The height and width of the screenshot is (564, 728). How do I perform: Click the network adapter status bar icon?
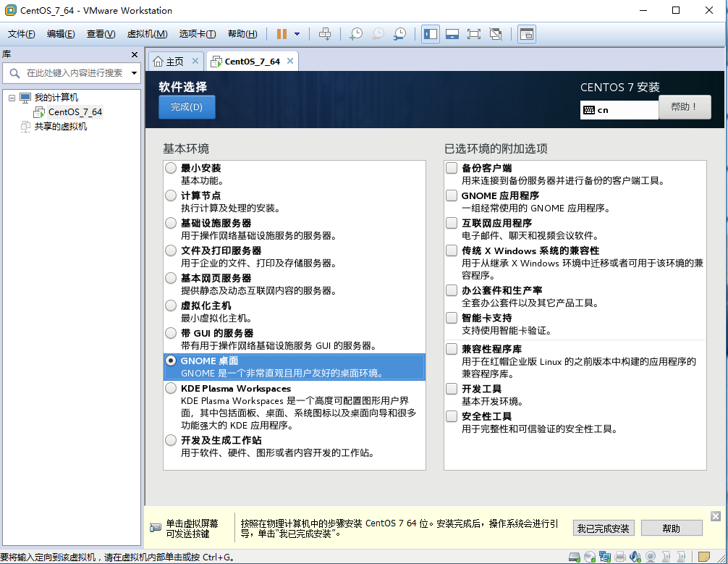coord(605,557)
